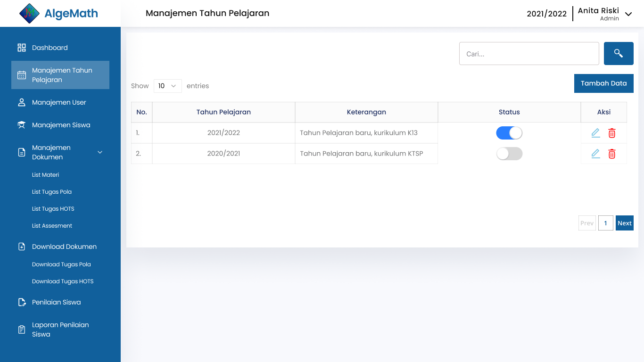Click the 2021/2022 year label in header
Viewport: 644px width, 362px height.
tap(547, 14)
